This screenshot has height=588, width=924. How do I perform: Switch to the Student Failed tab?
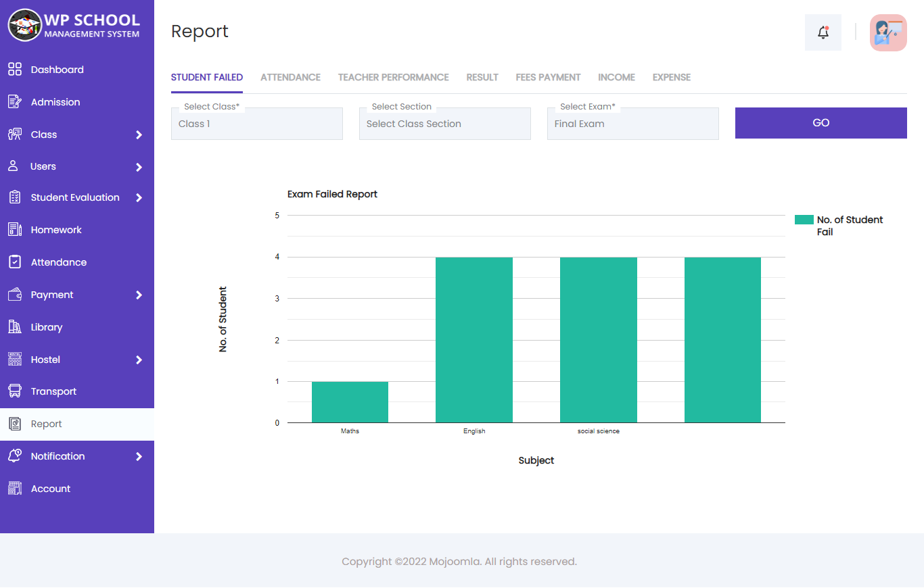(x=207, y=77)
